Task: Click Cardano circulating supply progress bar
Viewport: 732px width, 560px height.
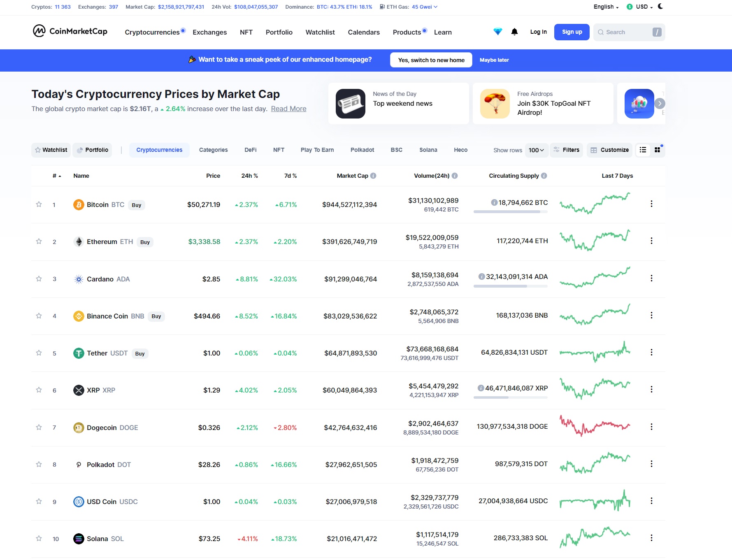Action: click(510, 286)
